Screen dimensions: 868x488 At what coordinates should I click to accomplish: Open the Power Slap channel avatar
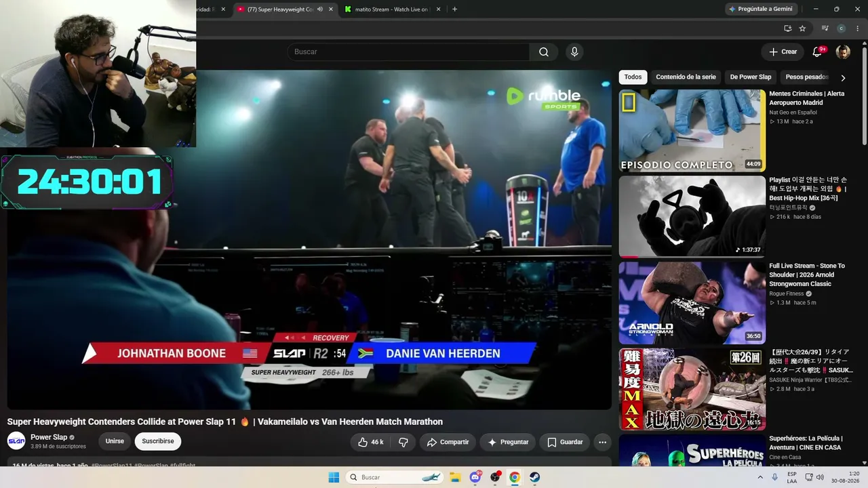pyautogui.click(x=16, y=441)
